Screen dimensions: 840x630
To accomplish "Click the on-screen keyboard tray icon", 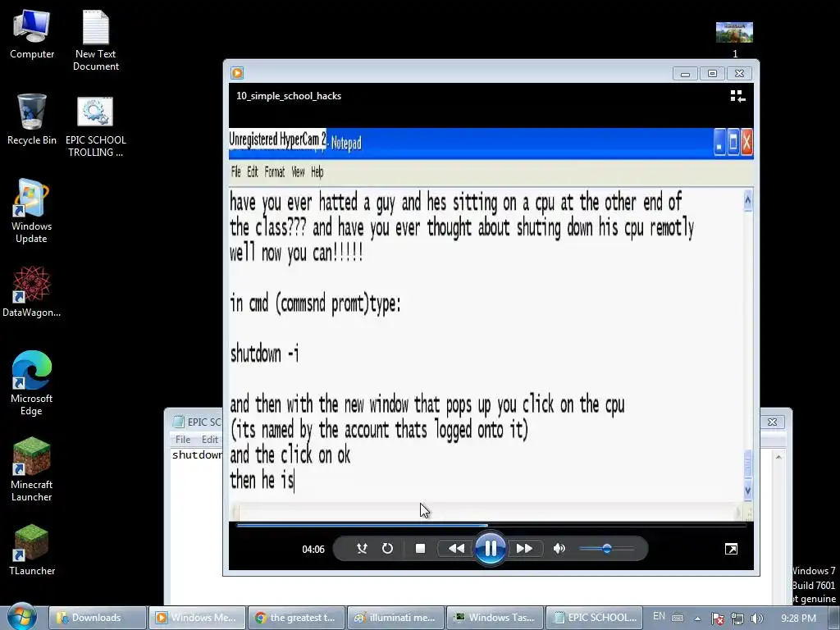I will point(678,618).
